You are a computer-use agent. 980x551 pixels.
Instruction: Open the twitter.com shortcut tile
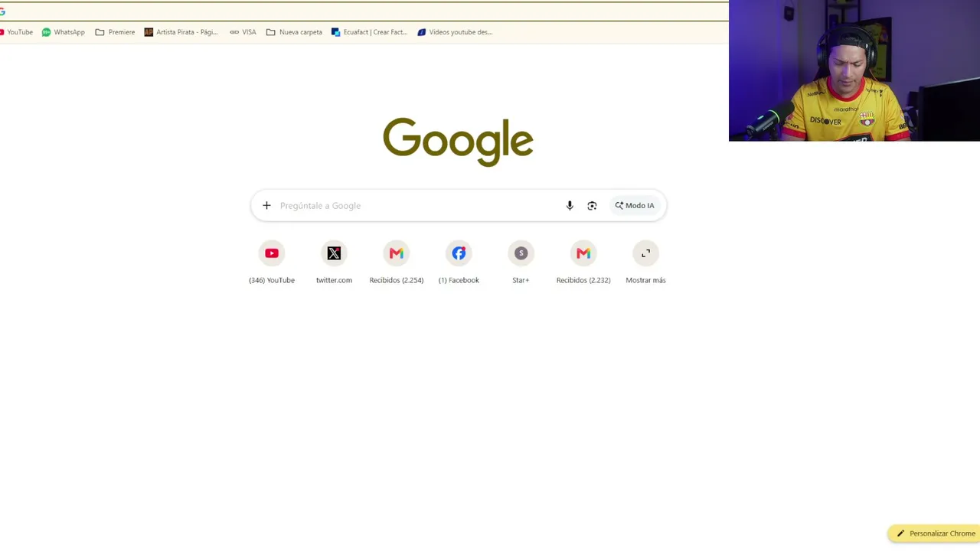coord(334,262)
